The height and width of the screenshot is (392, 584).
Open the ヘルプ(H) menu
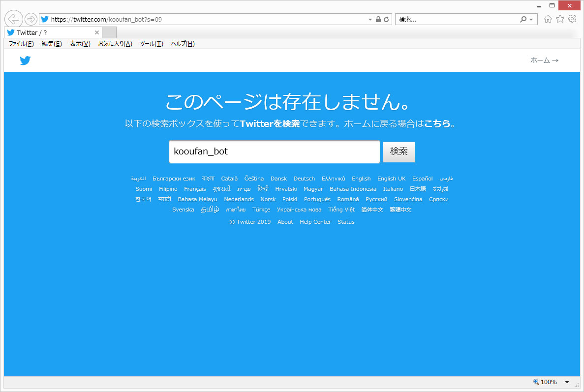click(x=183, y=44)
